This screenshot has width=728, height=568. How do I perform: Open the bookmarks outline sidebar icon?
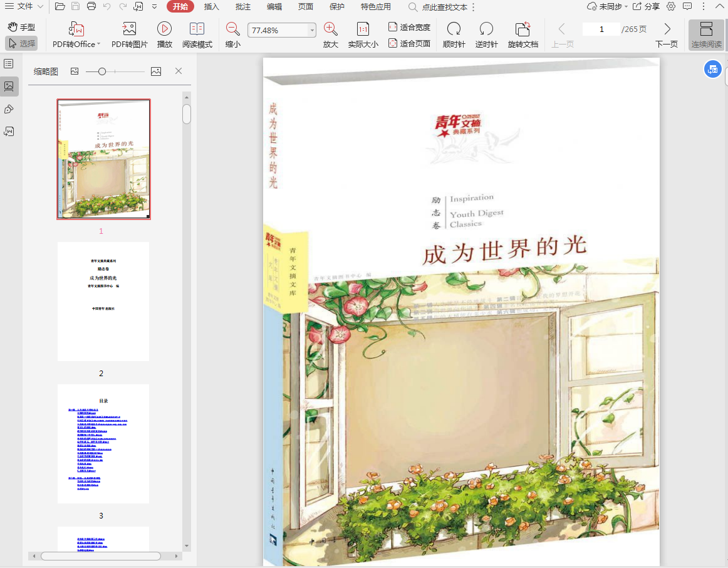pyautogui.click(x=9, y=63)
